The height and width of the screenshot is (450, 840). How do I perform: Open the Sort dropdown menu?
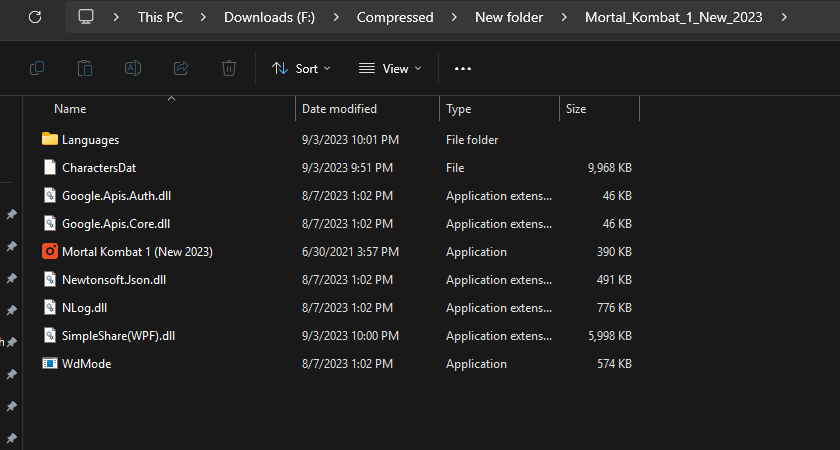click(301, 68)
